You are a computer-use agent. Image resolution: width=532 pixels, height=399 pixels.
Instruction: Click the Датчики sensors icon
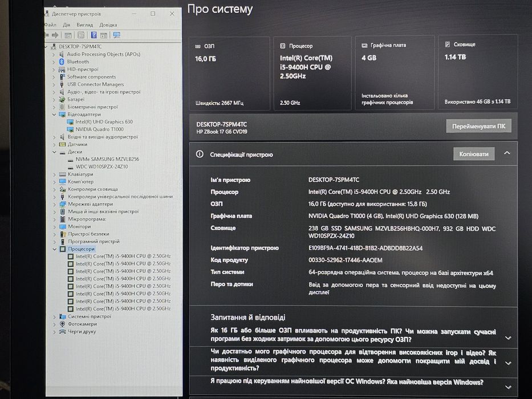[x=62, y=144]
